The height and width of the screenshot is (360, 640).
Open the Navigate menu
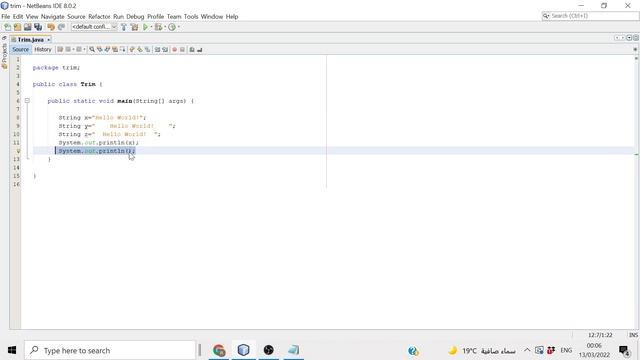pyautogui.click(x=53, y=16)
